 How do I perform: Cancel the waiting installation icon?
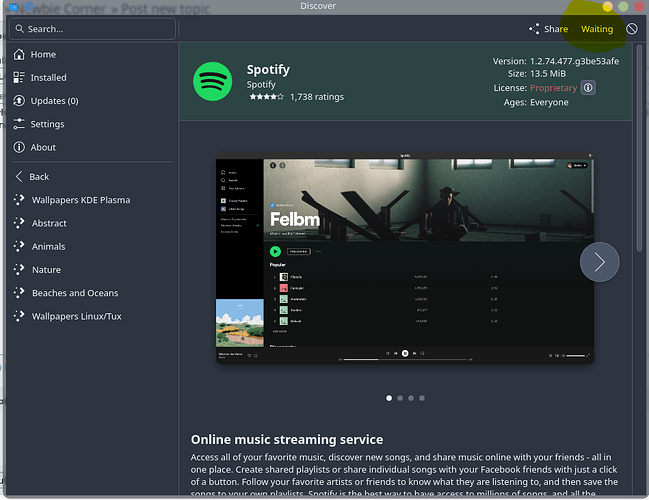click(x=632, y=29)
